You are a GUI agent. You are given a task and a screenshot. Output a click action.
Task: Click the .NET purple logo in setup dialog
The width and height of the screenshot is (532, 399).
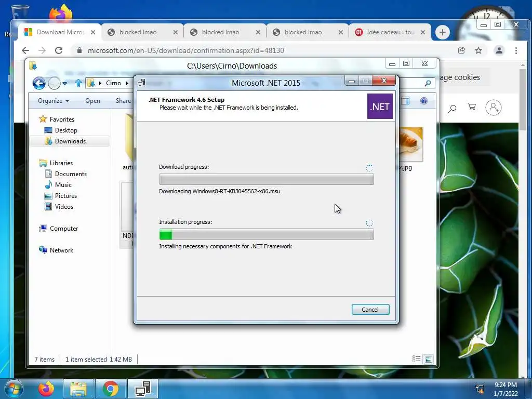(380, 107)
